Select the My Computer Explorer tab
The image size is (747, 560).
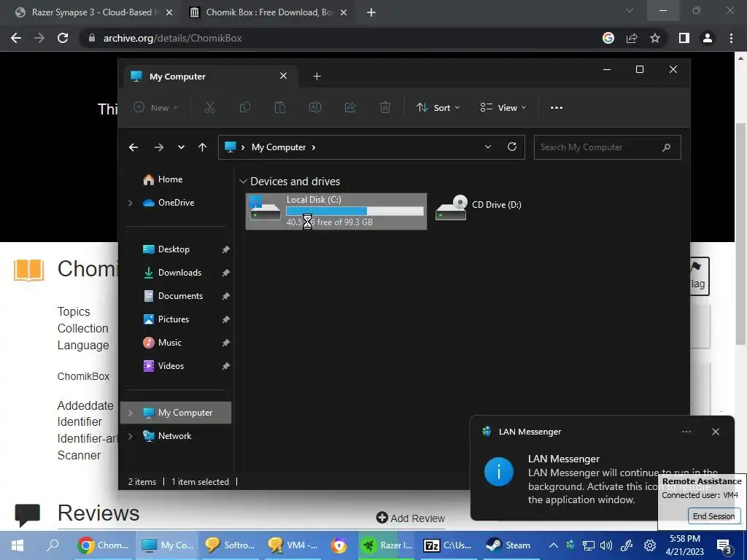(x=209, y=76)
